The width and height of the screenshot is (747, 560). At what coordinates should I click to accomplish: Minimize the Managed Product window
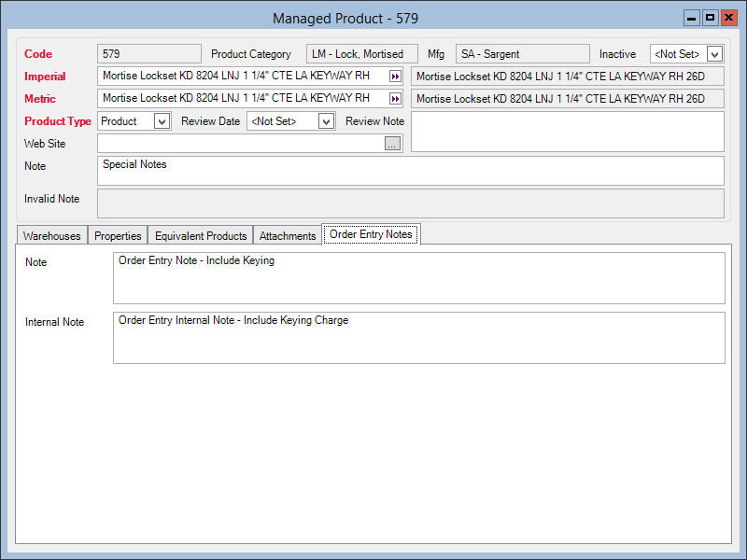coord(692,18)
